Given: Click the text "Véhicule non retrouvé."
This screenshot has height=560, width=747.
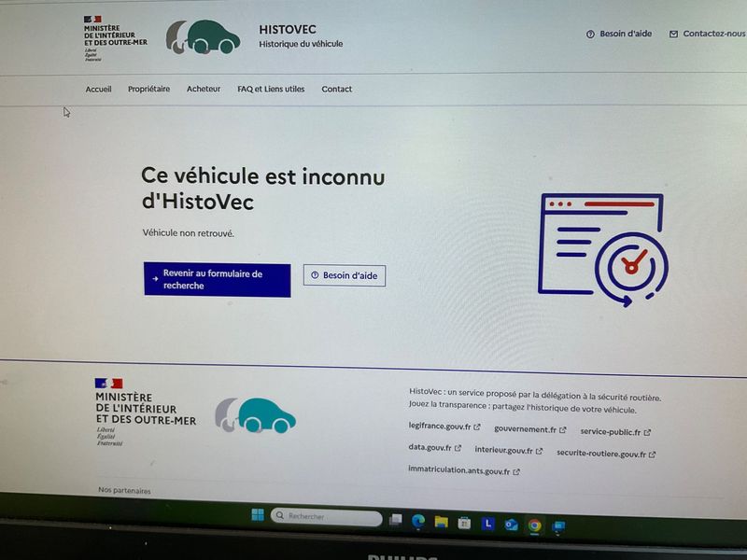Looking at the screenshot, I should (x=189, y=233).
